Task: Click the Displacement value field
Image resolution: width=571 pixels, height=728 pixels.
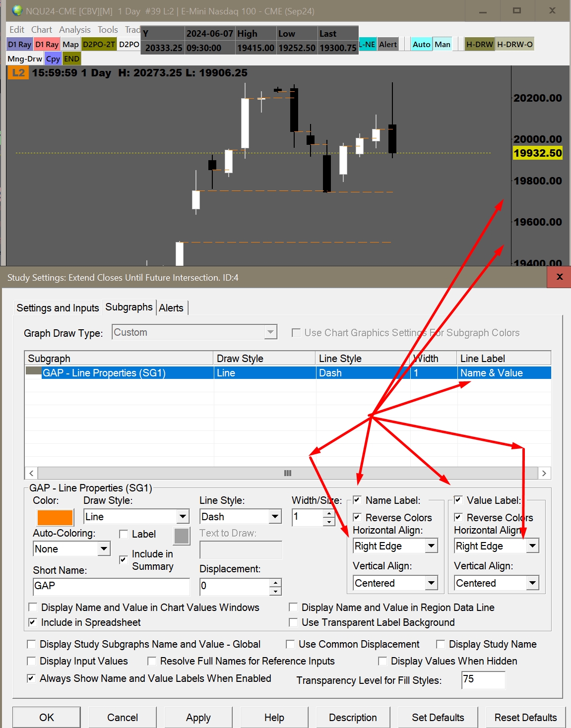Action: (234, 586)
